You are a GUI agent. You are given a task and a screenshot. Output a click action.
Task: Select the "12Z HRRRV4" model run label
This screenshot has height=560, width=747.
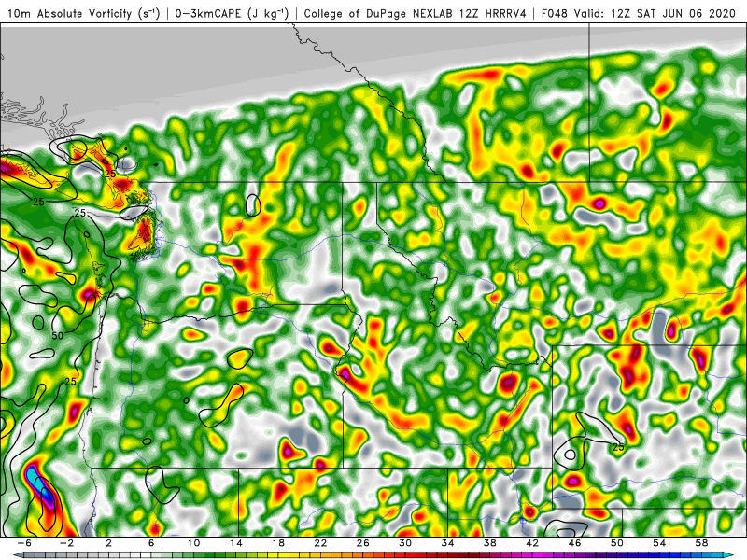click(x=493, y=14)
